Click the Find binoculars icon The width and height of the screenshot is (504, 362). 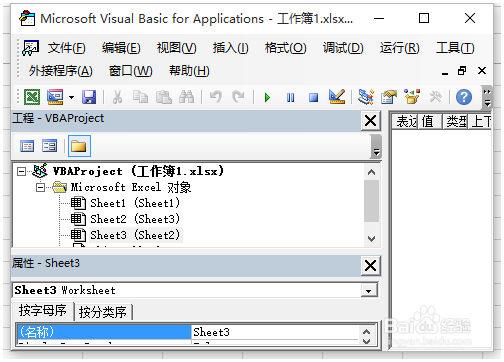[x=186, y=97]
